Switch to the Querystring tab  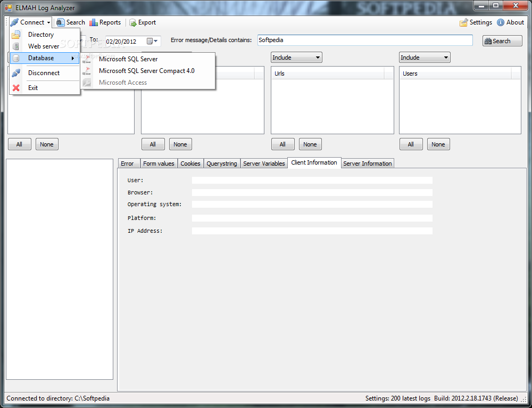[222, 164]
